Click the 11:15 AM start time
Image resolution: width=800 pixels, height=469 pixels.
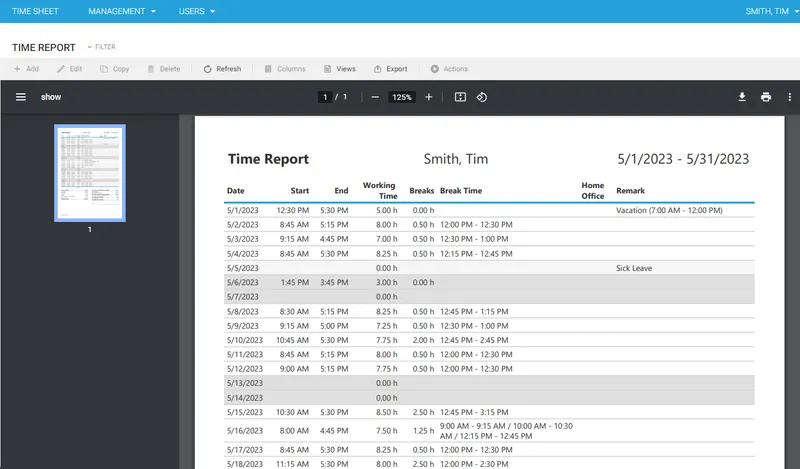coord(293,464)
